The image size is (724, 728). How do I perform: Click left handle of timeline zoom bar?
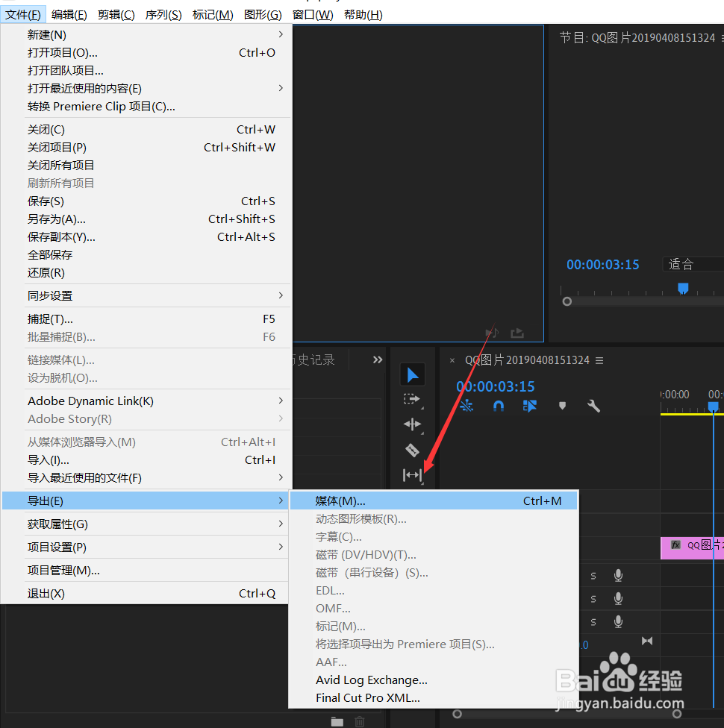coord(458,714)
